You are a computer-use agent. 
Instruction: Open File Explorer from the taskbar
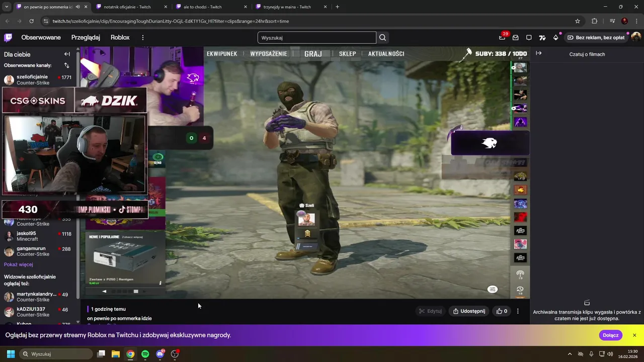(115, 354)
